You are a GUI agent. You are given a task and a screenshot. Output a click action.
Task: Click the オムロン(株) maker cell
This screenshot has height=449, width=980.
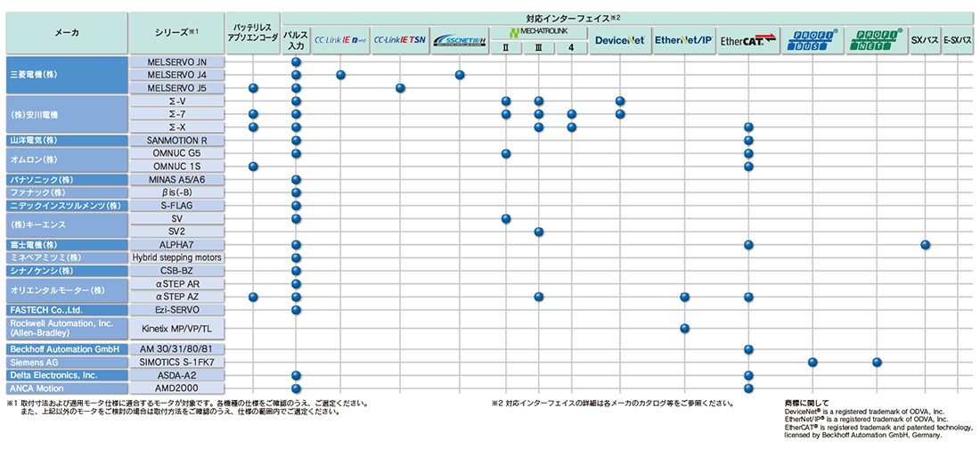click(x=67, y=160)
